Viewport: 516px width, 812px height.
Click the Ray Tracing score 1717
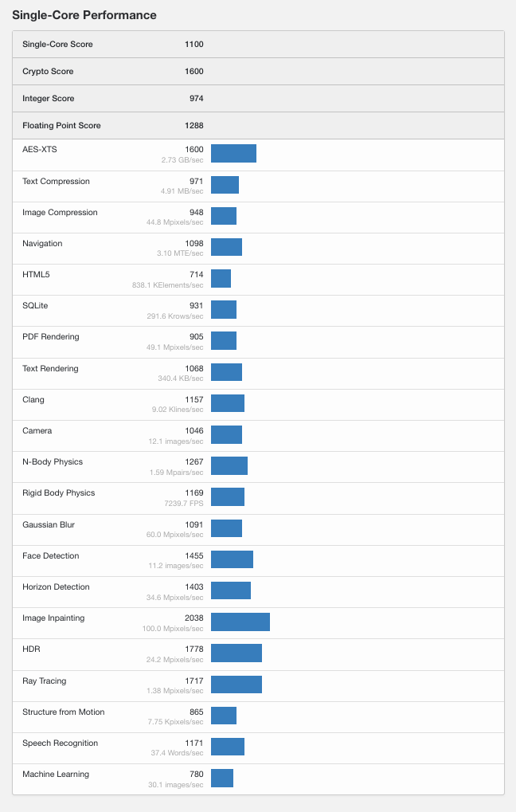coord(193,681)
